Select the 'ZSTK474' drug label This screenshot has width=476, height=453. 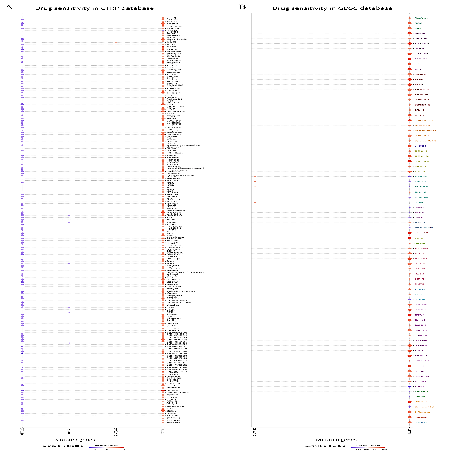(420, 74)
